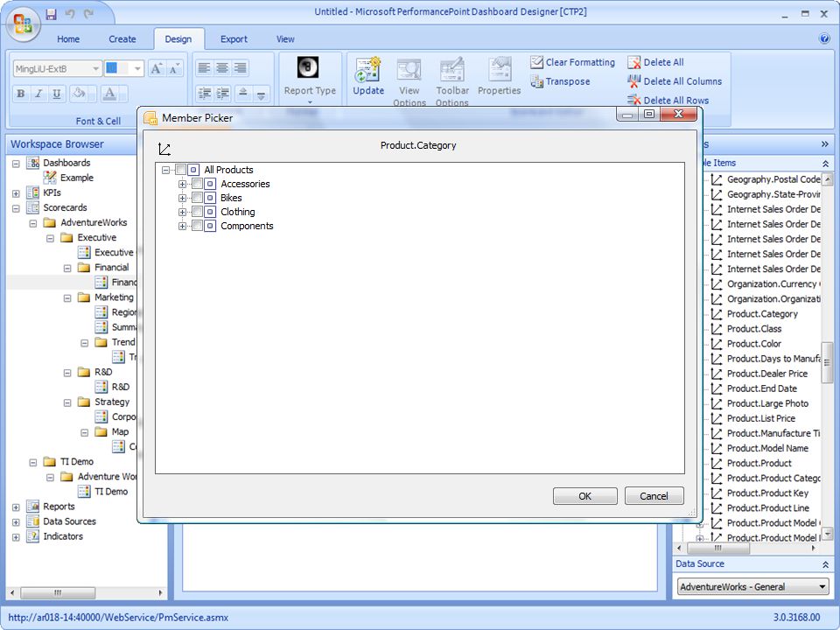Switch to the Export ribbon tab
The height and width of the screenshot is (630, 840).
pos(234,39)
